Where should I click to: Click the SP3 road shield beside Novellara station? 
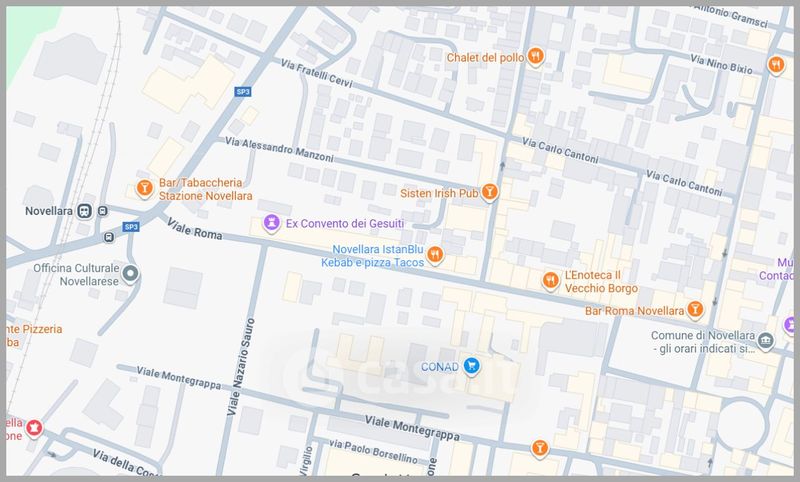click(x=130, y=227)
